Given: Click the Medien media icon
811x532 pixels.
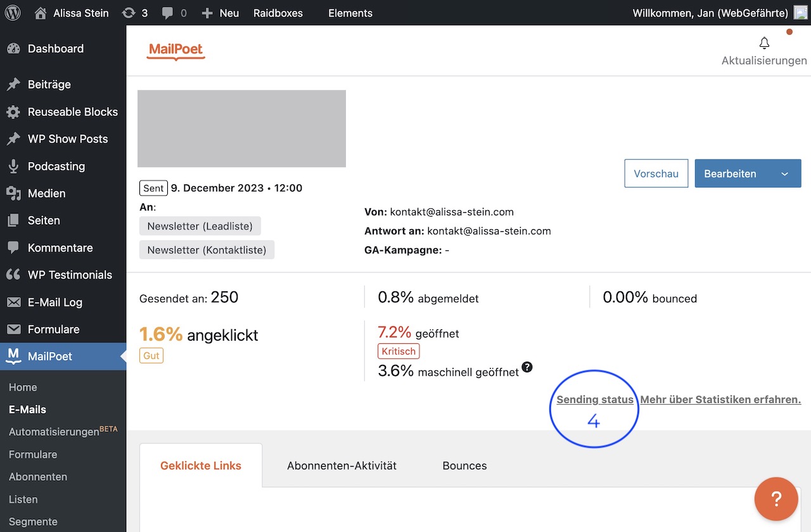Looking at the screenshot, I should point(13,194).
